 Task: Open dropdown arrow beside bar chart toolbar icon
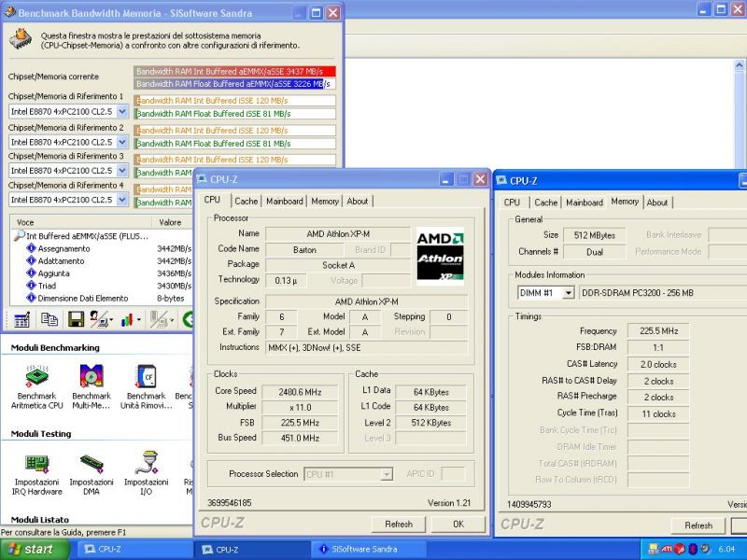coord(138,320)
